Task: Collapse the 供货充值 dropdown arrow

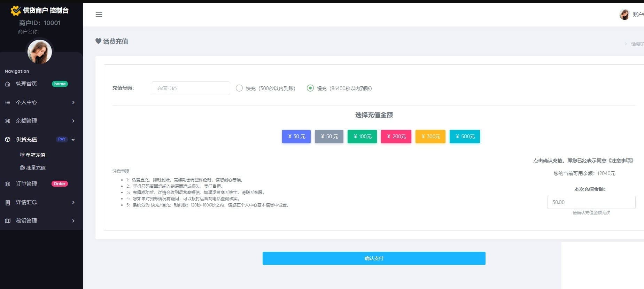Action: 73,140
